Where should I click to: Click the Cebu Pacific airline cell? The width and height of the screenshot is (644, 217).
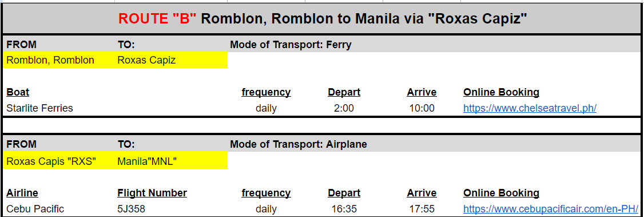[x=35, y=209]
